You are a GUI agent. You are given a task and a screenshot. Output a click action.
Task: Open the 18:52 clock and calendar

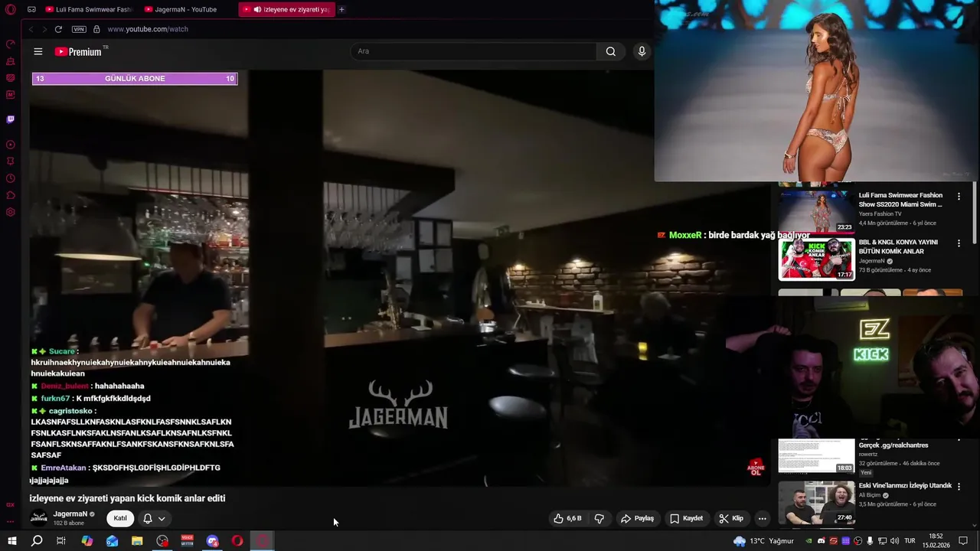936,541
